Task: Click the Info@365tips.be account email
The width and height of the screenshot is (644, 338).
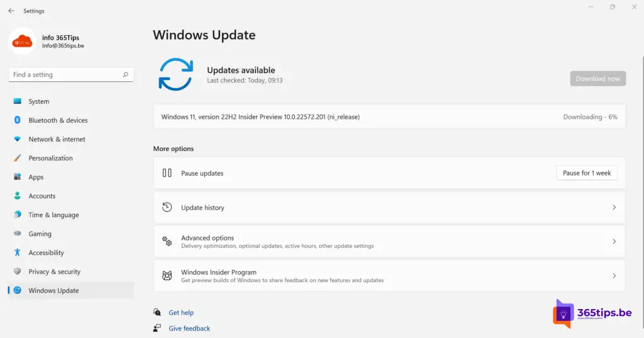Action: coord(63,46)
